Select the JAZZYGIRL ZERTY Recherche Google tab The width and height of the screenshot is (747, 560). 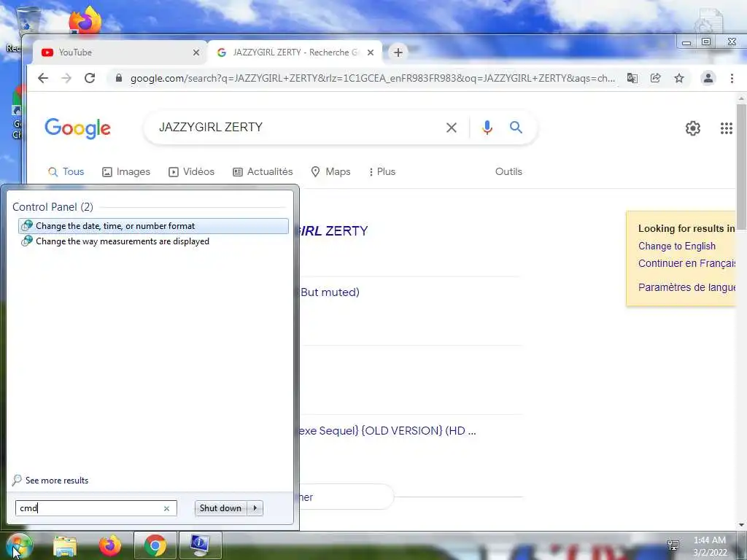pyautogui.click(x=295, y=52)
